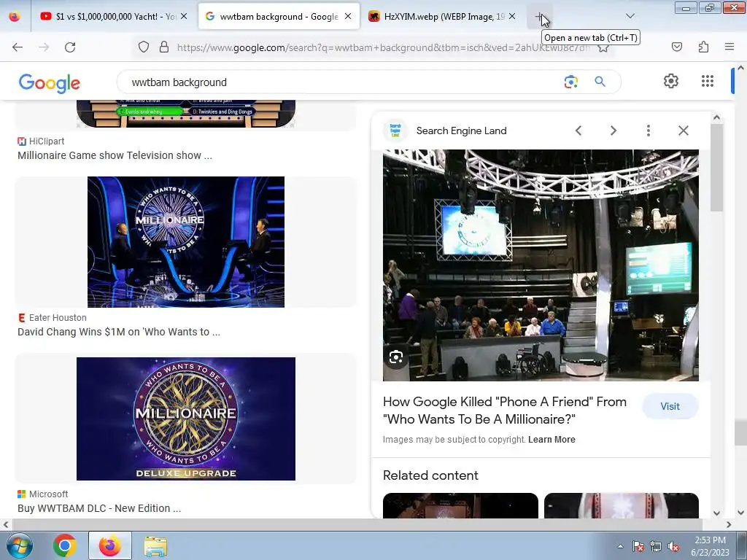Open Firefox extensions puzzle icon
747x560 pixels.
[x=703, y=47]
